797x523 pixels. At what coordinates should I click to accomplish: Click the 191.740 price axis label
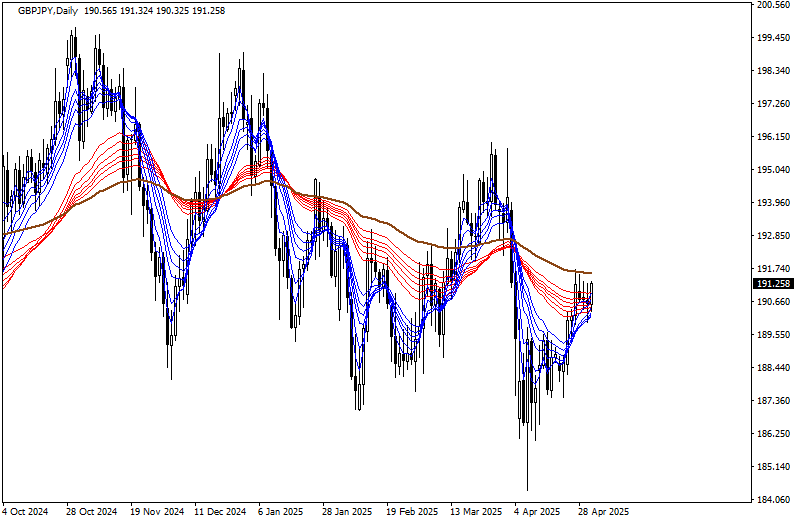coord(773,269)
